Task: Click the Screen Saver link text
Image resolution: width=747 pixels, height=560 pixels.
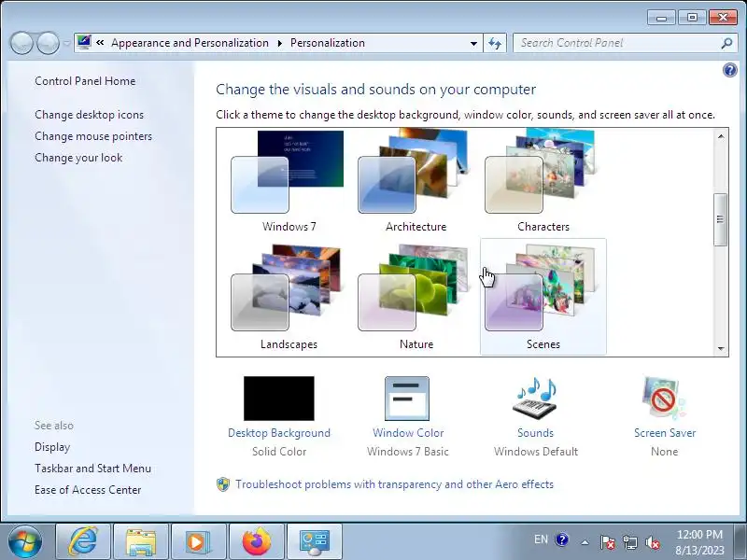Action: click(665, 433)
